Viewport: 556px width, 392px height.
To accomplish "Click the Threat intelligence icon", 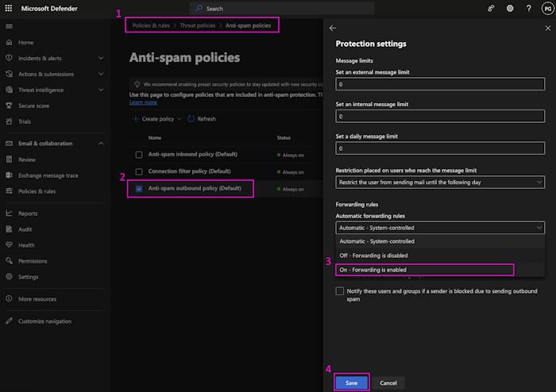I will tap(10, 90).
